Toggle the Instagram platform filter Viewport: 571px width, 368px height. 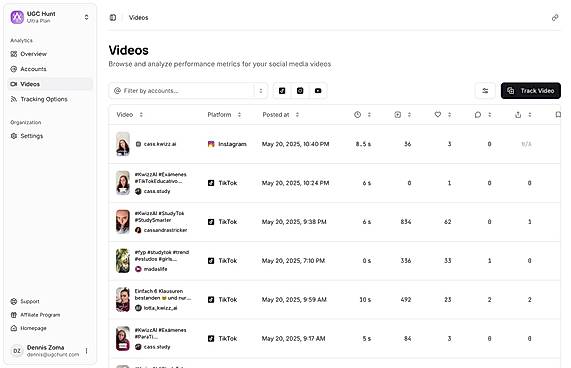[x=300, y=91]
